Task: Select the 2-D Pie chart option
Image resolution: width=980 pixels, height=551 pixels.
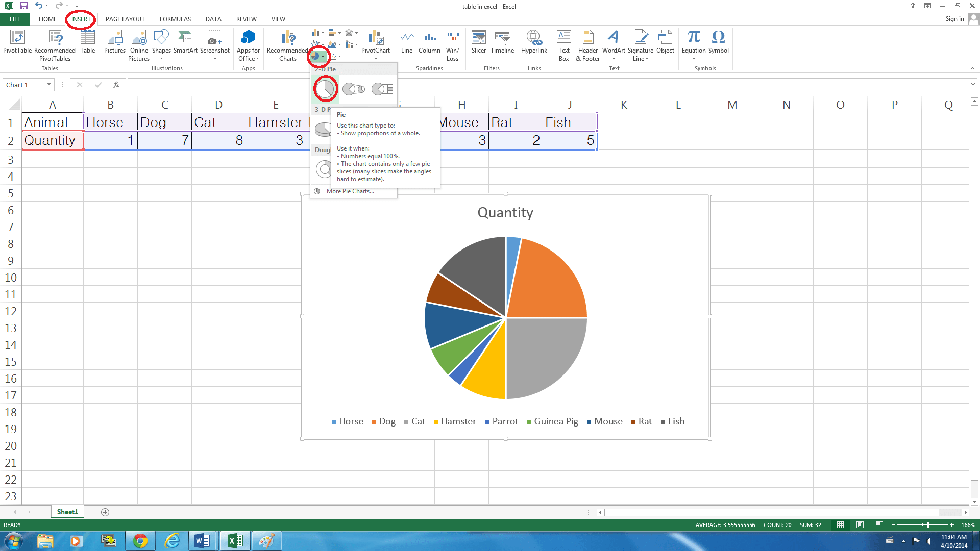Action: pyautogui.click(x=325, y=89)
